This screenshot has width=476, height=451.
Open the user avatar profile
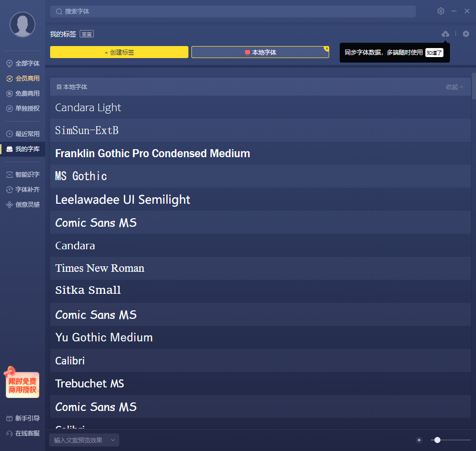23,24
